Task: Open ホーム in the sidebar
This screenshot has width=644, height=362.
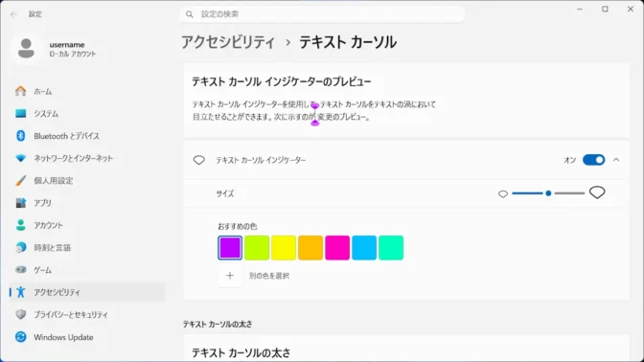Action: pos(87,91)
